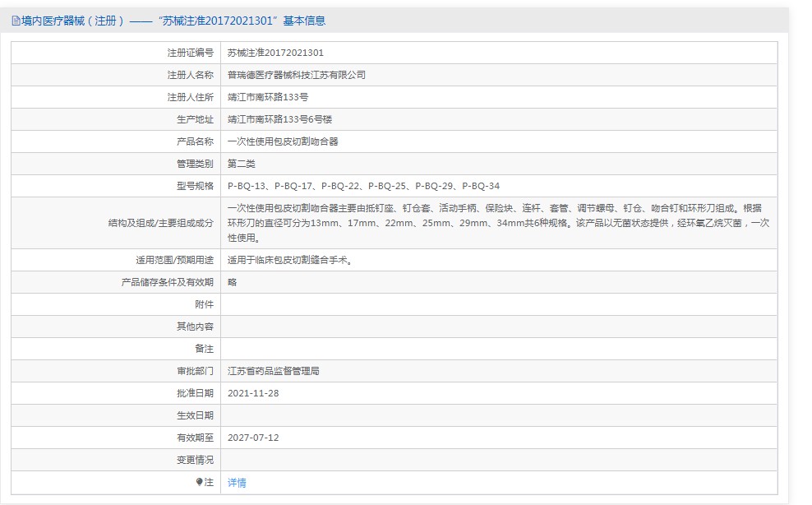Click the 第二类 management category value

pyautogui.click(x=242, y=164)
